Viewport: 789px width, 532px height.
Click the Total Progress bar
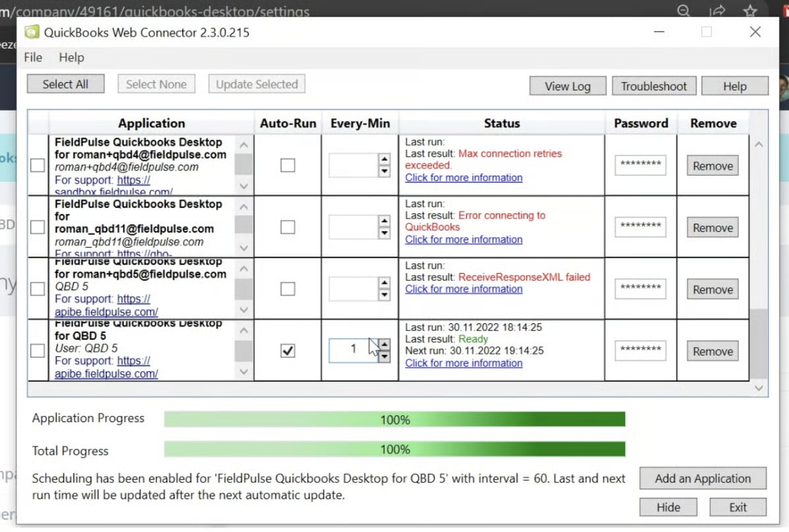click(x=394, y=449)
